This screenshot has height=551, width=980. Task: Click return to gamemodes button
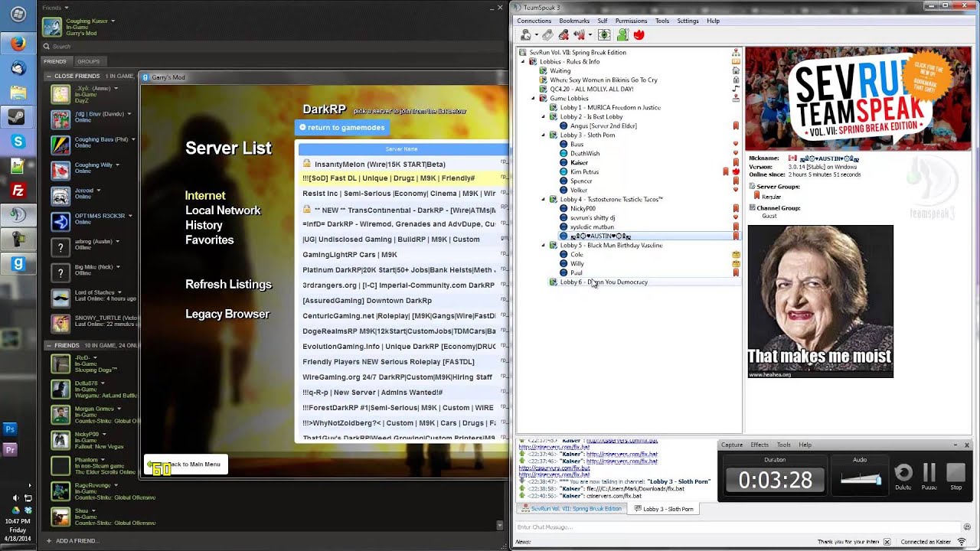341,127
